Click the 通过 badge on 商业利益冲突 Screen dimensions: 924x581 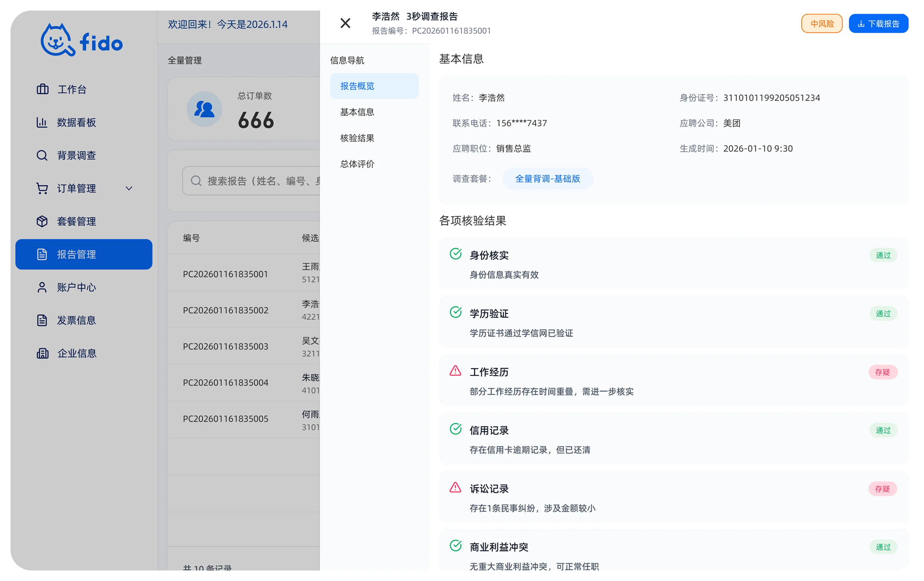pos(883,547)
